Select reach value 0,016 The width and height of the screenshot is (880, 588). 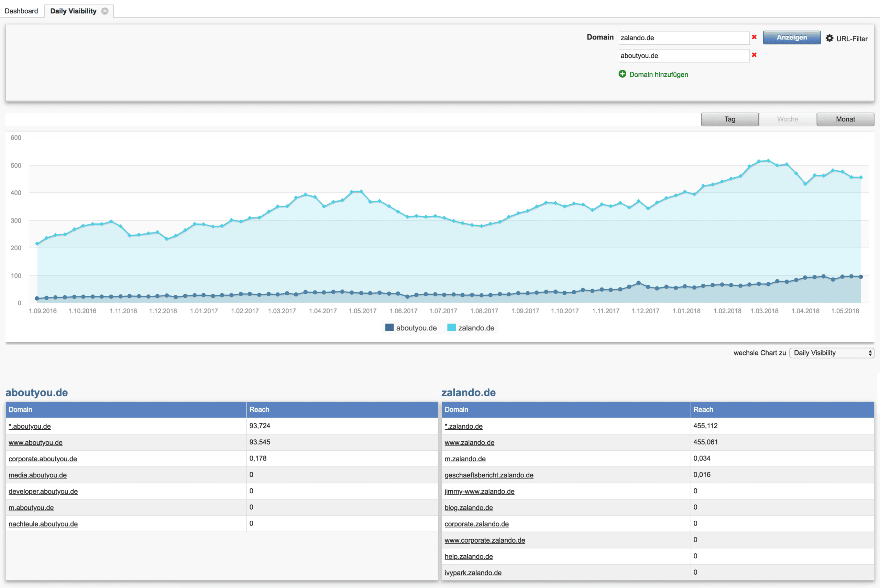[702, 475]
